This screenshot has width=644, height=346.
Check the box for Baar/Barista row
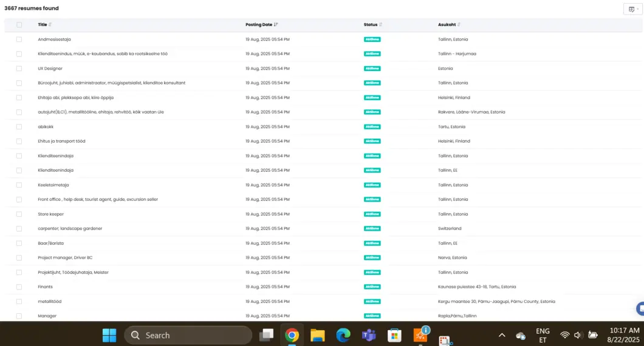click(x=19, y=243)
